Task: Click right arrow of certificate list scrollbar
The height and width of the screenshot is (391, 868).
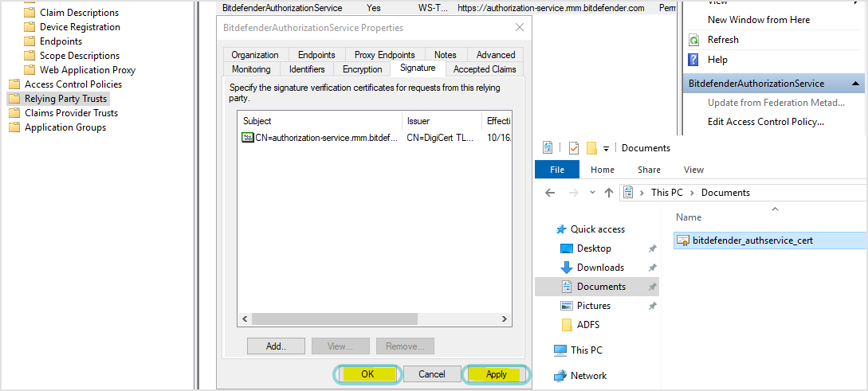Action: pos(505,319)
